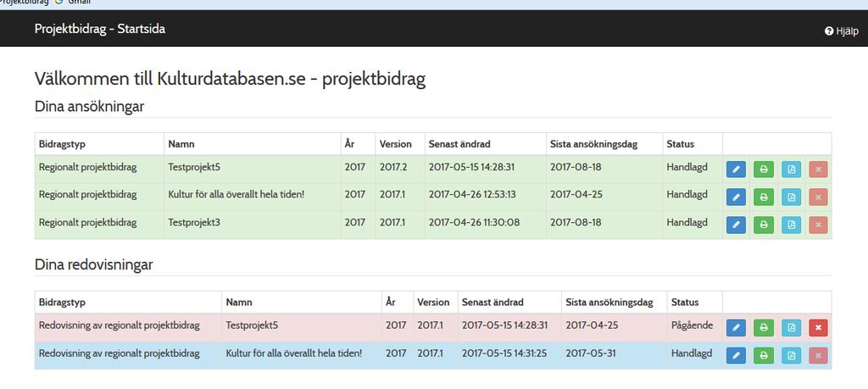Delete the Kultur för alla application
The image size is (868, 389).
tap(818, 197)
